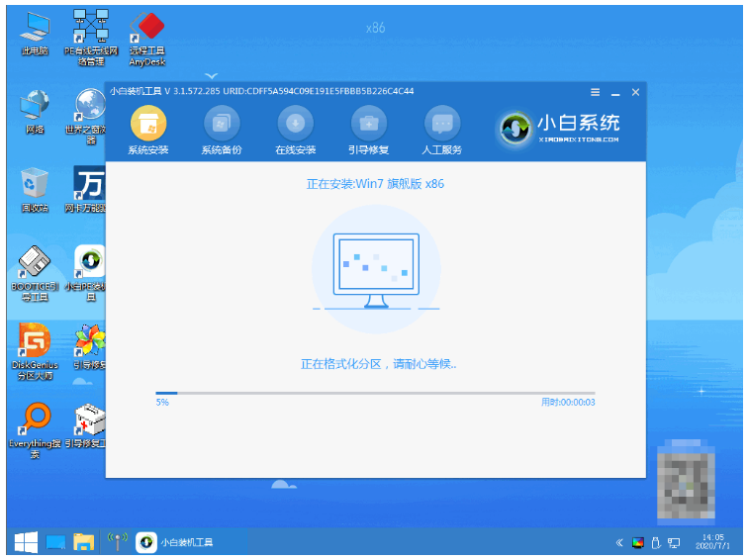Open the hamburger menu in title bar
The image size is (747, 560).
tap(595, 92)
